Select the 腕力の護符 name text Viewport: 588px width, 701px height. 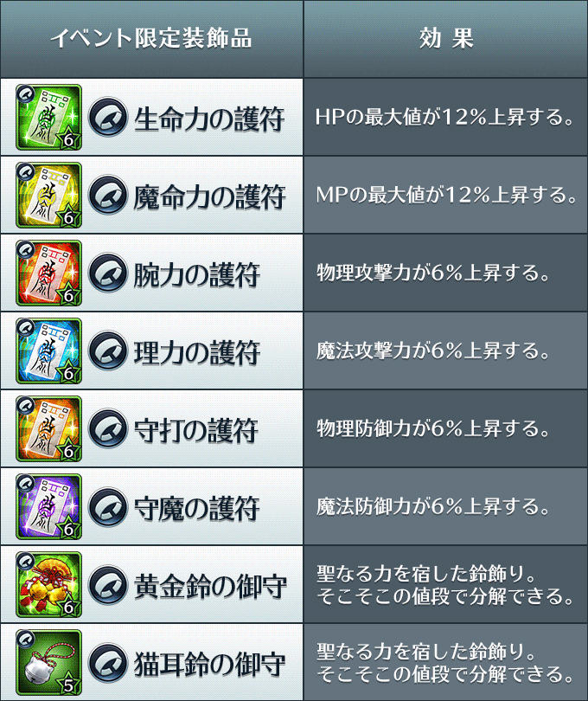(x=196, y=274)
